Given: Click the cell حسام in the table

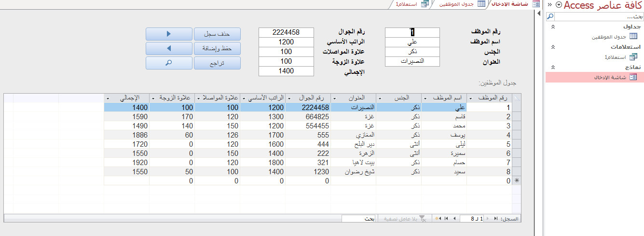Looking at the screenshot, I should click(x=444, y=162).
